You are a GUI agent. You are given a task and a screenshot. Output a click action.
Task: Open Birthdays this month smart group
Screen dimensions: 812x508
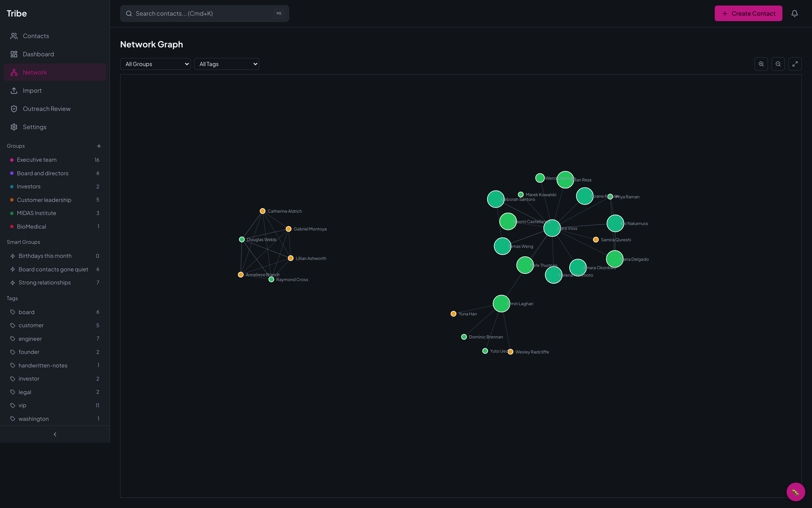[55, 256]
